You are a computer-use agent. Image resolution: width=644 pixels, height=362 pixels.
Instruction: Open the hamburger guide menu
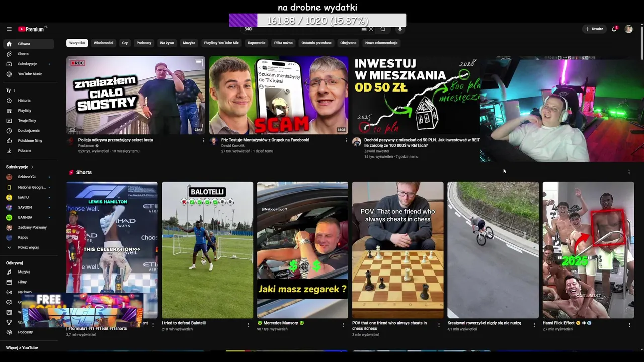pos(9,29)
